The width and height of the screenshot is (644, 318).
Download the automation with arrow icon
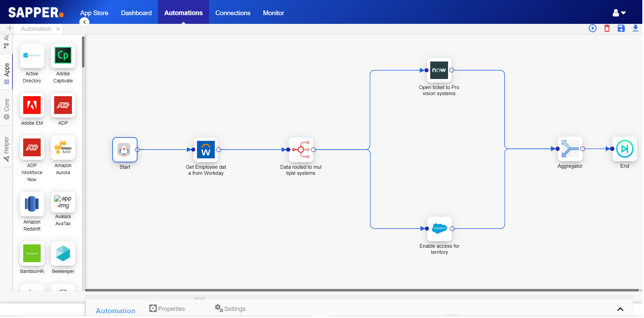click(x=635, y=28)
